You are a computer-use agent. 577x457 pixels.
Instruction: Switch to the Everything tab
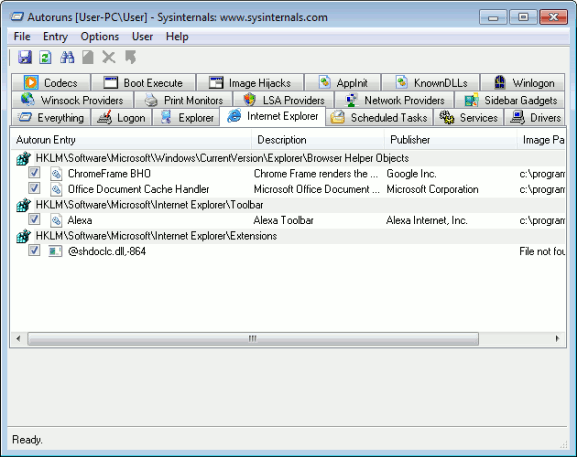(51, 117)
